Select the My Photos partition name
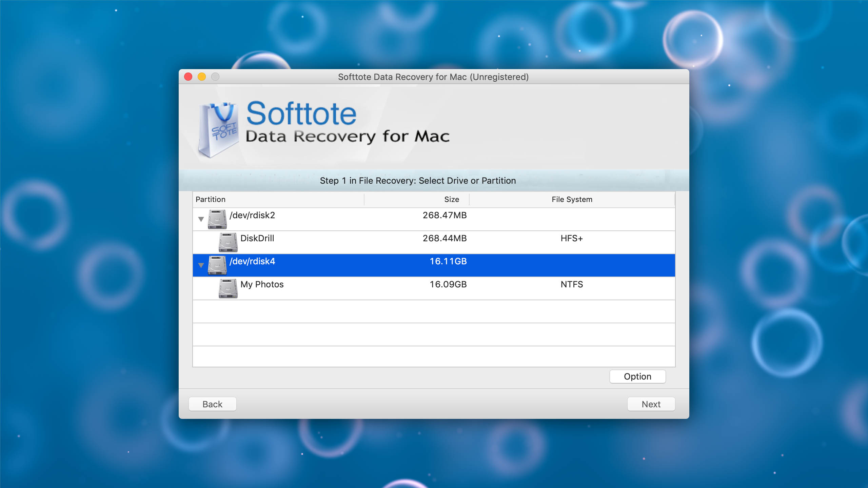The image size is (868, 488). pyautogui.click(x=262, y=284)
